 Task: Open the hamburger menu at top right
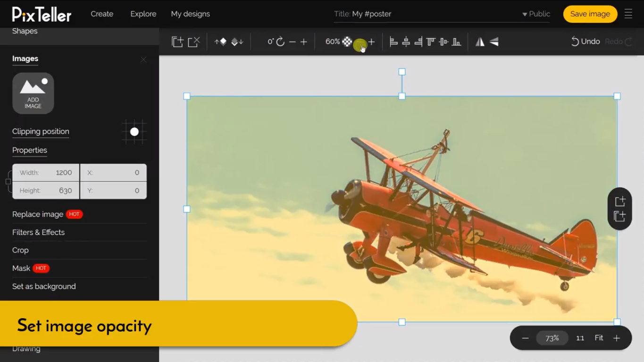pyautogui.click(x=628, y=14)
